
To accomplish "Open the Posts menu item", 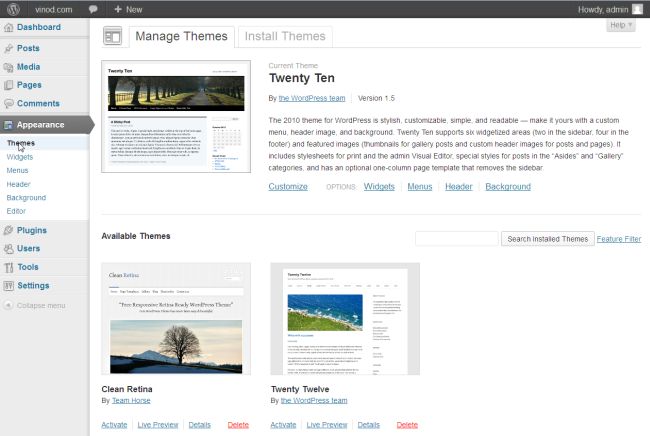I will [x=28, y=48].
